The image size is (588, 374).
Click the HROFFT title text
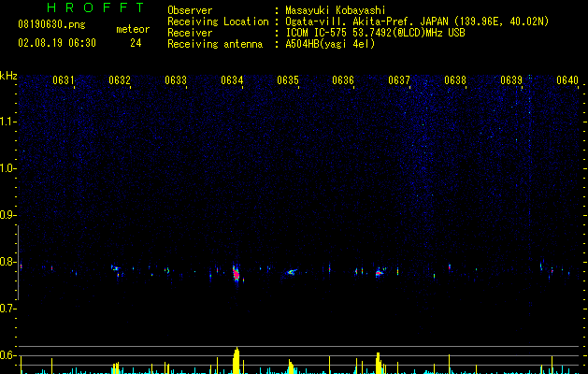95,7
